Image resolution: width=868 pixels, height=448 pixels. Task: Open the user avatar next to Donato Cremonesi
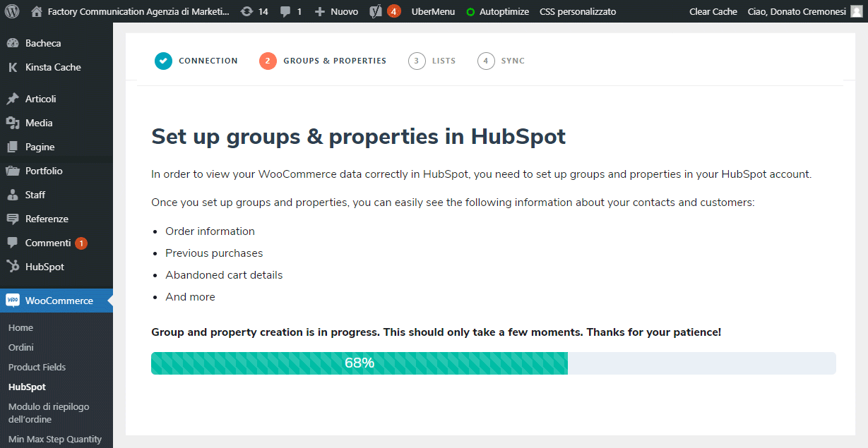[x=857, y=11]
